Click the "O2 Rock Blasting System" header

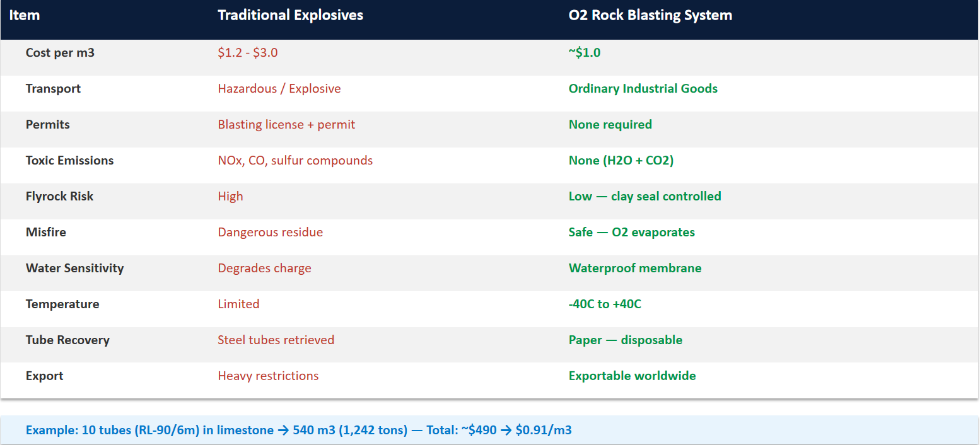click(650, 16)
